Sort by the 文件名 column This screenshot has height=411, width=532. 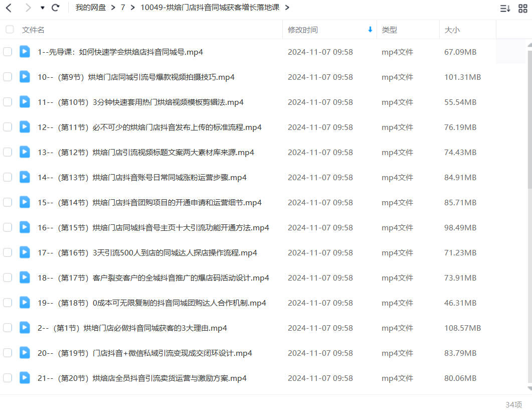click(33, 30)
